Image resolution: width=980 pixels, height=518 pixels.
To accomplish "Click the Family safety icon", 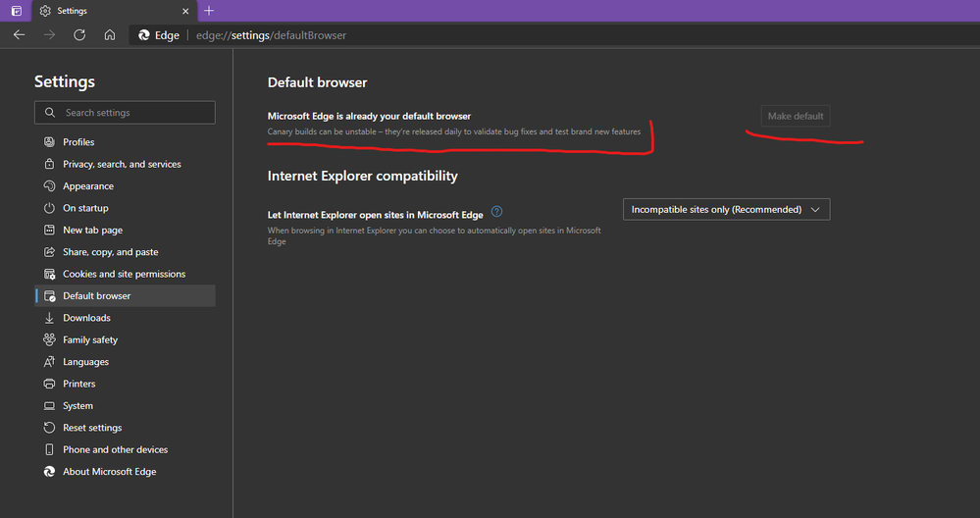I will (49, 339).
